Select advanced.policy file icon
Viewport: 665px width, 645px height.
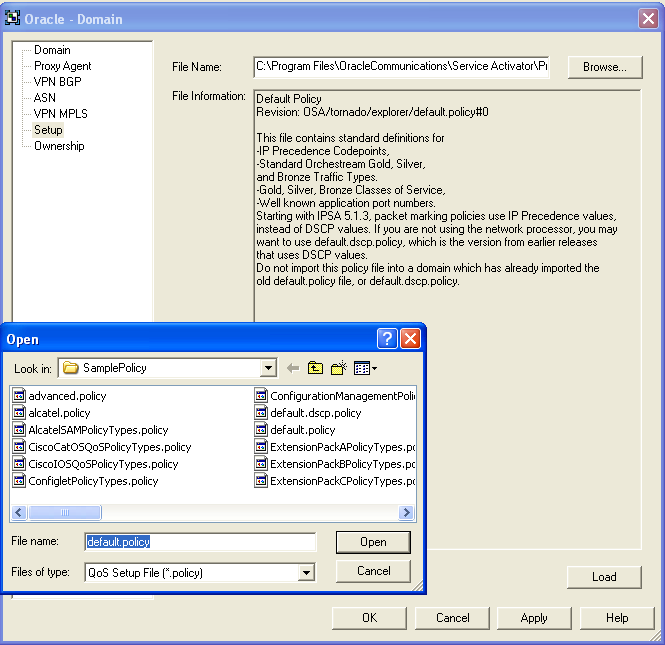[19, 395]
